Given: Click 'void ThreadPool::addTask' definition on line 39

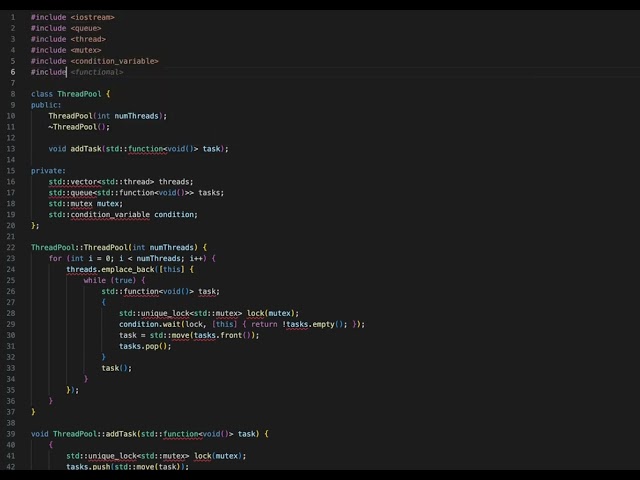Looking at the screenshot, I should click(150, 434).
